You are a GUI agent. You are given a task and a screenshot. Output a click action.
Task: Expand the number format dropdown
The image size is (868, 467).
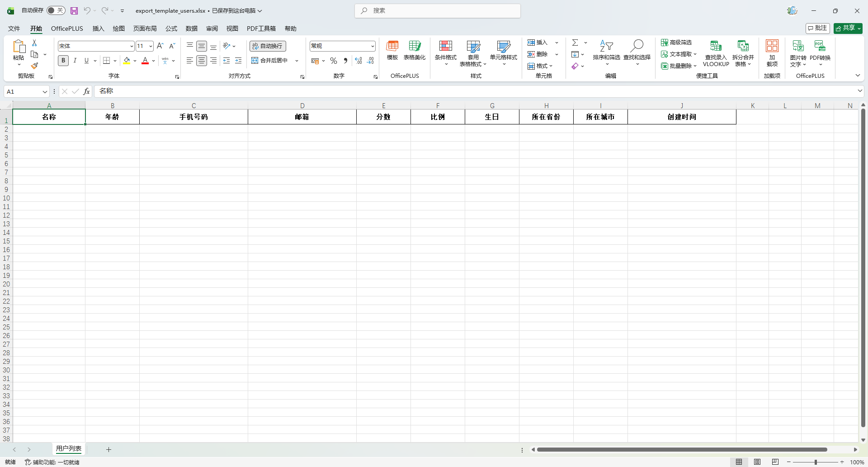click(x=373, y=46)
